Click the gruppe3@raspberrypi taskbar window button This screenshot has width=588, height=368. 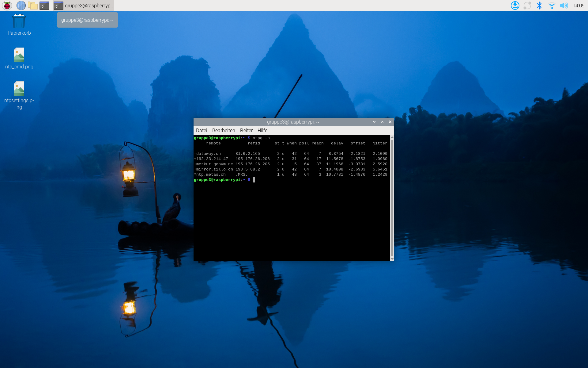(83, 6)
